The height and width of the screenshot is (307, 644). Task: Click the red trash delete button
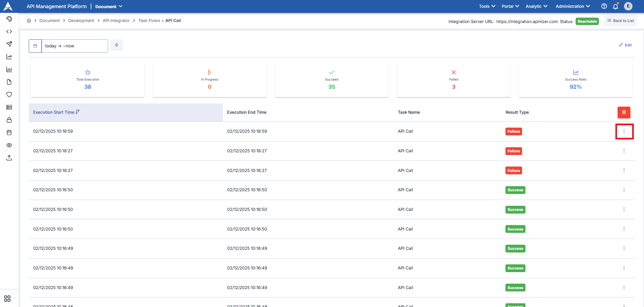(624, 112)
